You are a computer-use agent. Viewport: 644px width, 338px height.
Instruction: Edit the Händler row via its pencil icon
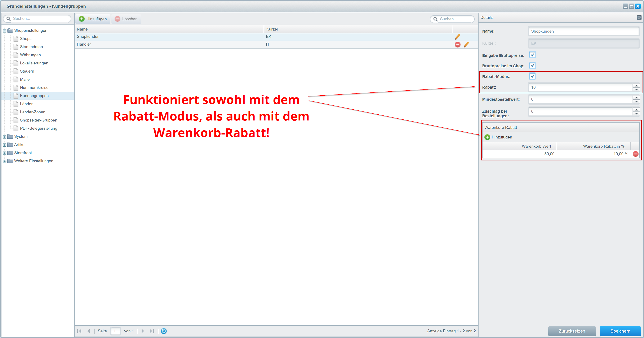pyautogui.click(x=466, y=44)
